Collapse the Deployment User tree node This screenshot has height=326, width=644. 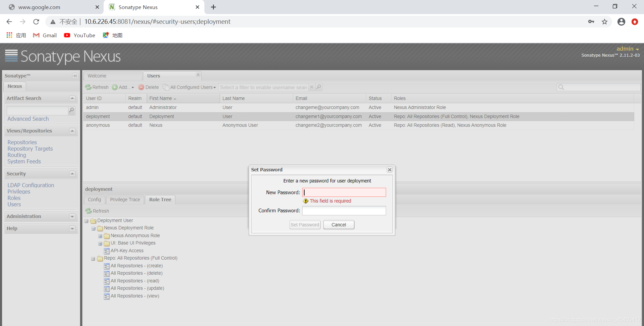[x=87, y=221]
